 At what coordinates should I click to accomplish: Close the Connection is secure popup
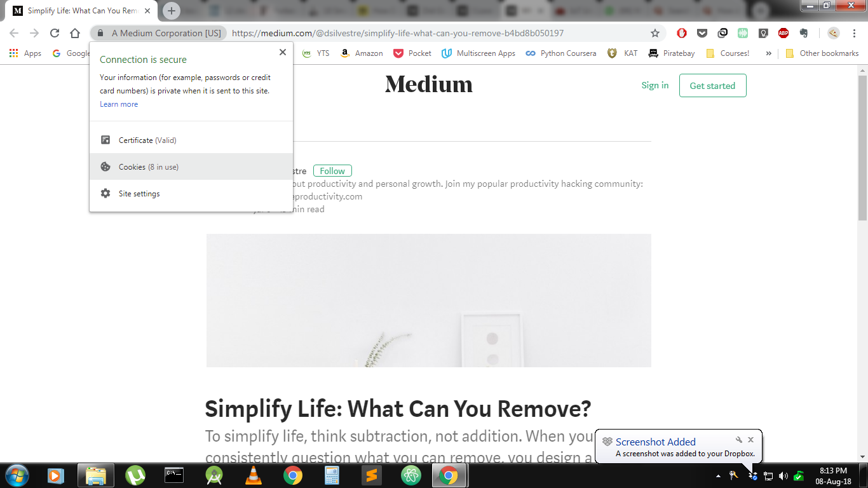[x=283, y=52]
